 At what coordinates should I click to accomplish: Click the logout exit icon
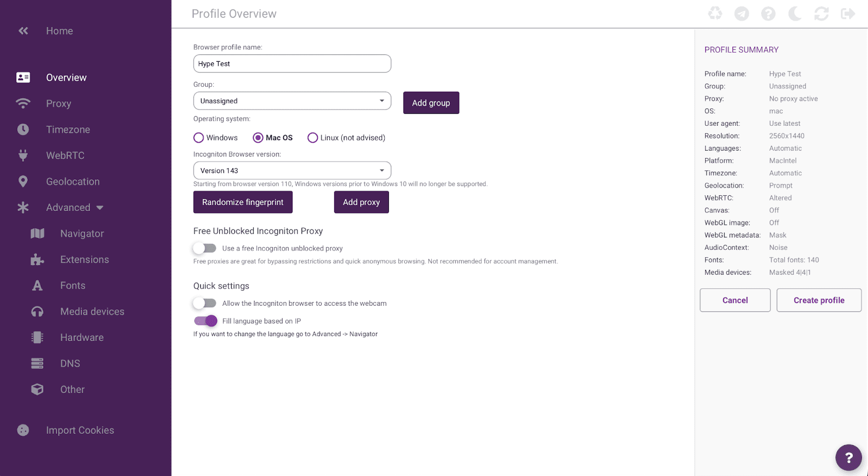(848, 14)
